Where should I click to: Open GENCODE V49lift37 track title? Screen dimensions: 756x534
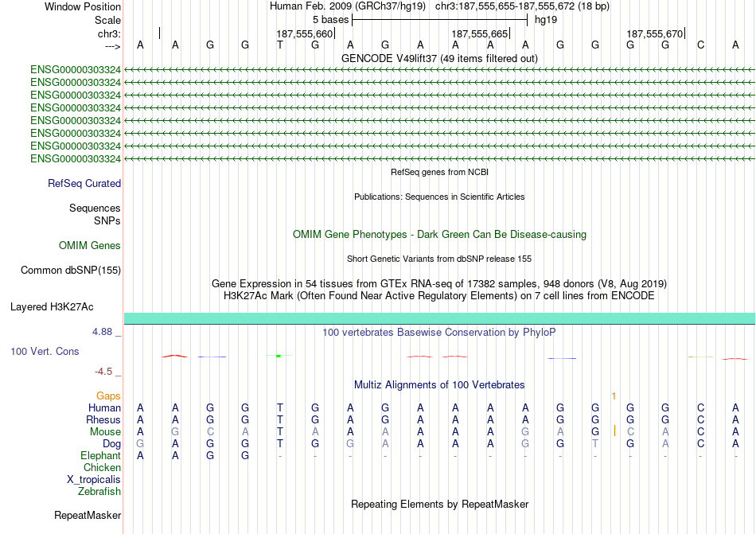pyautogui.click(x=439, y=58)
